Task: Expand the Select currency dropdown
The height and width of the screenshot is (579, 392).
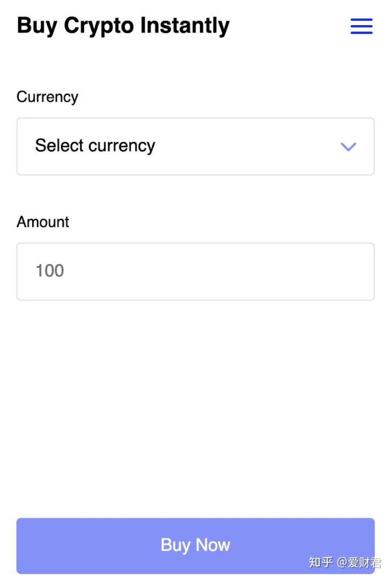Action: point(195,146)
